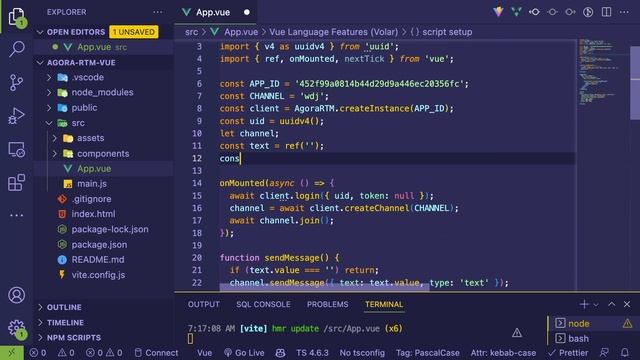The height and width of the screenshot is (360, 640).
Task: Click the middle git commit navigation icon
Action: (552, 12)
